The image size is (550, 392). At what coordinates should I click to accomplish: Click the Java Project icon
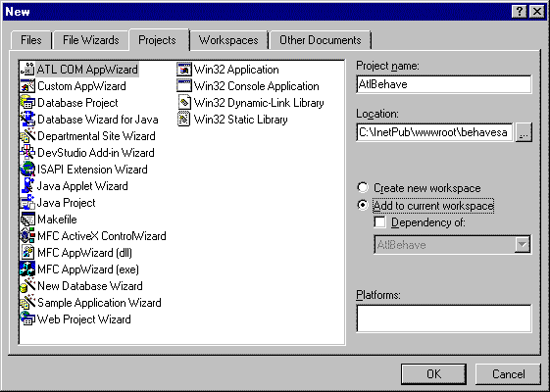click(27, 203)
